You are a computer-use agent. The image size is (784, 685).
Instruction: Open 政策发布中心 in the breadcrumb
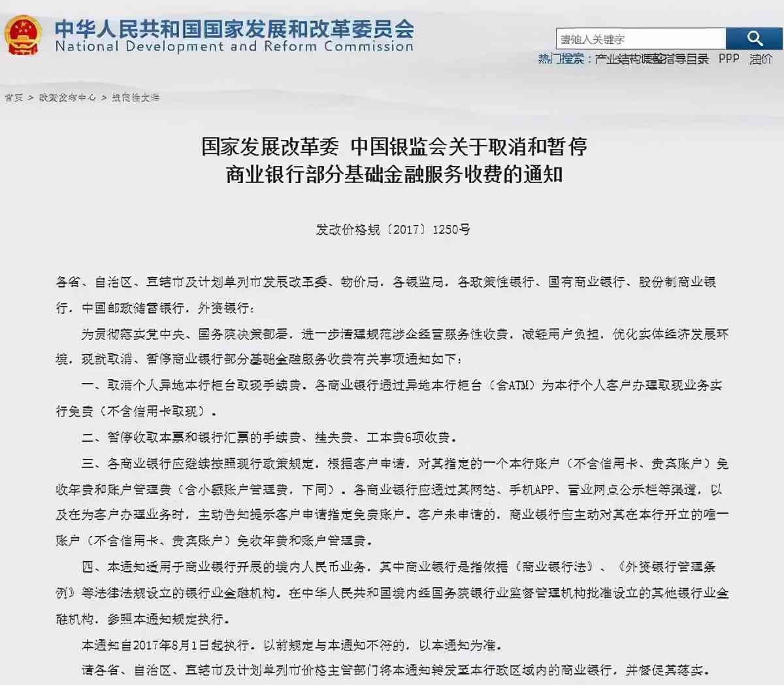point(67,97)
